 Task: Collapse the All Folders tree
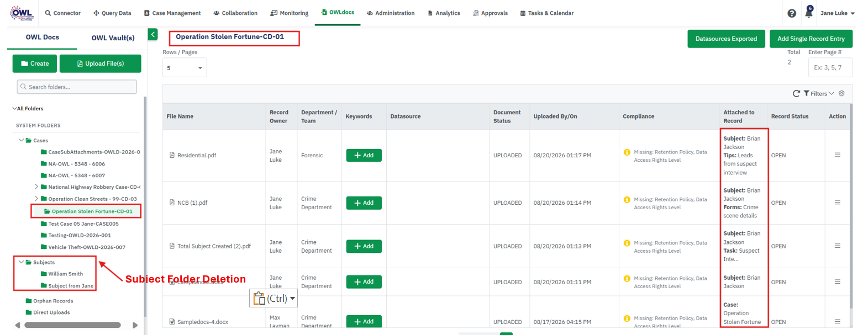pyautogui.click(x=14, y=109)
